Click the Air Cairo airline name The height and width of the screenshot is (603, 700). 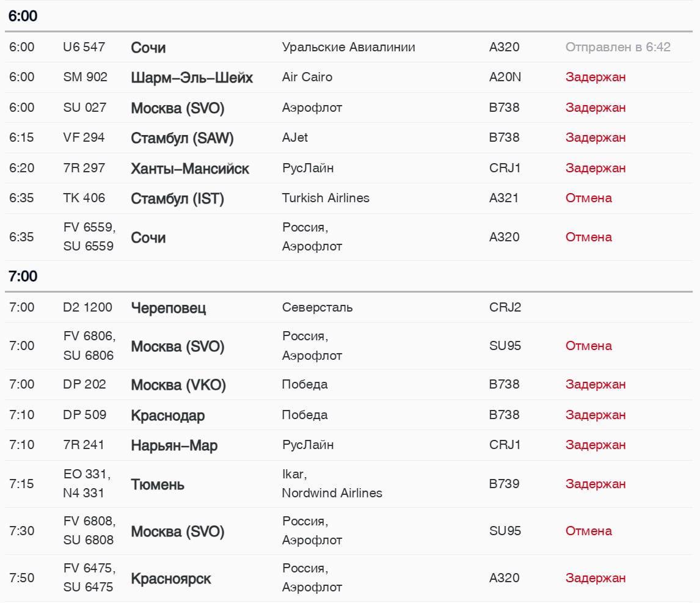coord(307,77)
